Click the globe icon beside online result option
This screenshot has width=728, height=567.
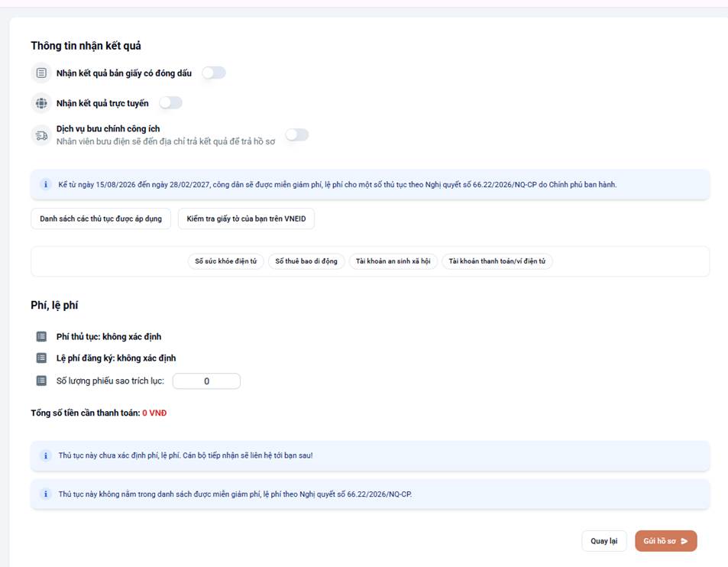tap(41, 103)
